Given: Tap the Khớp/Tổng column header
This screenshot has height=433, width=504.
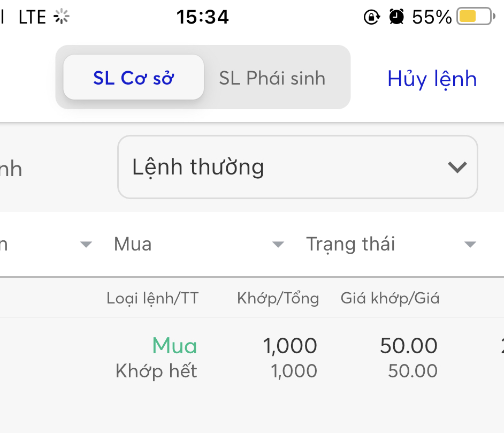Looking at the screenshot, I should click(x=278, y=298).
